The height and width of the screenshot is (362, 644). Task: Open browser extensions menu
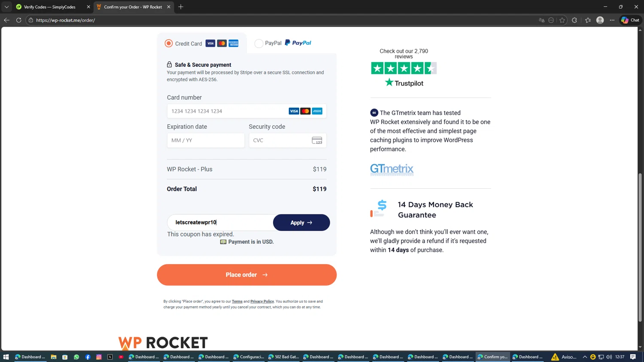574,20
